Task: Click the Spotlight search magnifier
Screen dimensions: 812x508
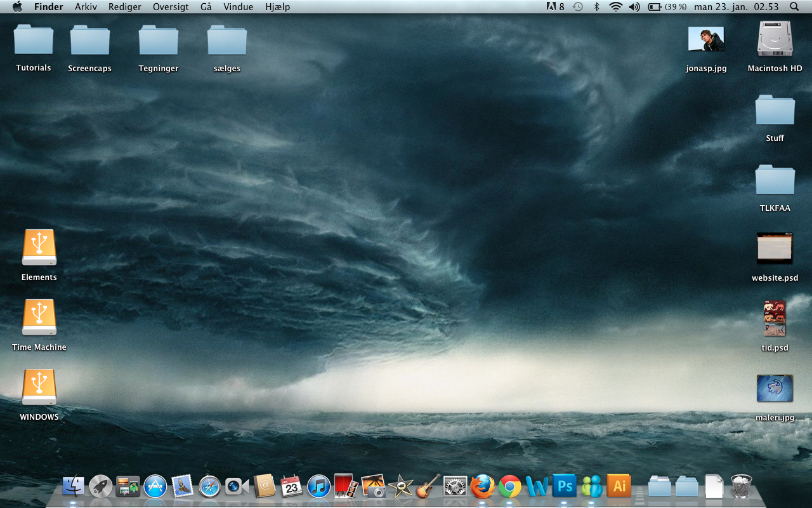Action: [794, 7]
